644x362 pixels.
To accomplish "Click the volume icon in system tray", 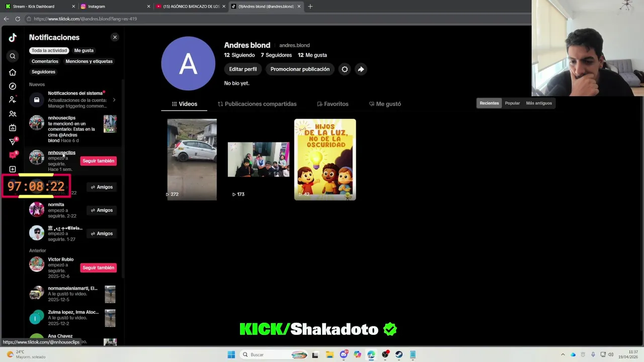I will tap(611, 354).
